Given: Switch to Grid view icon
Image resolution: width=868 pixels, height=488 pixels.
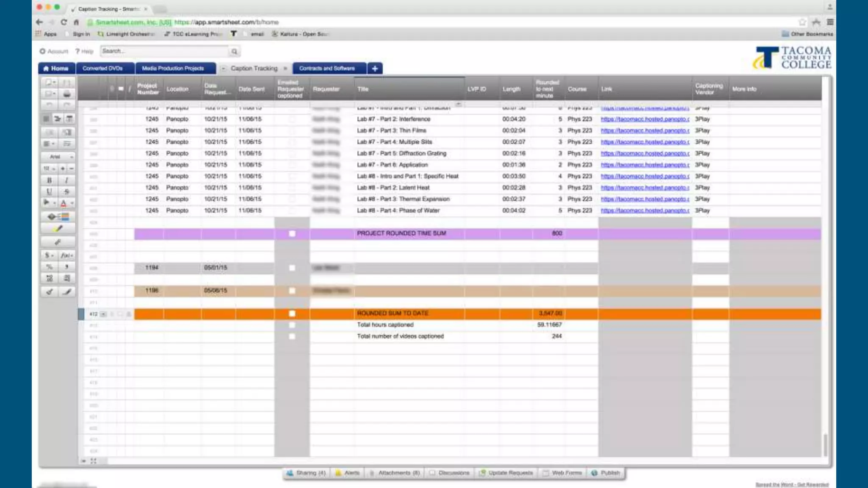Looking at the screenshot, I should 46,119.
